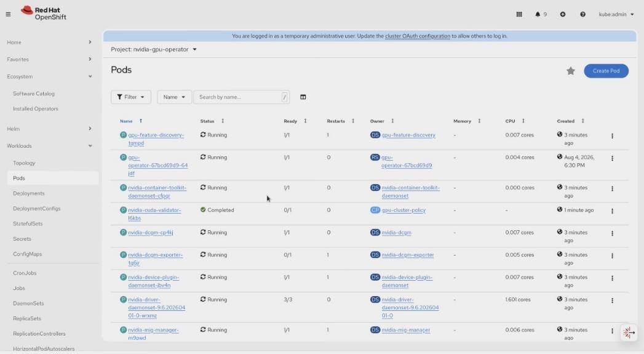Go to Software Catalog
644x354 pixels.
click(34, 94)
